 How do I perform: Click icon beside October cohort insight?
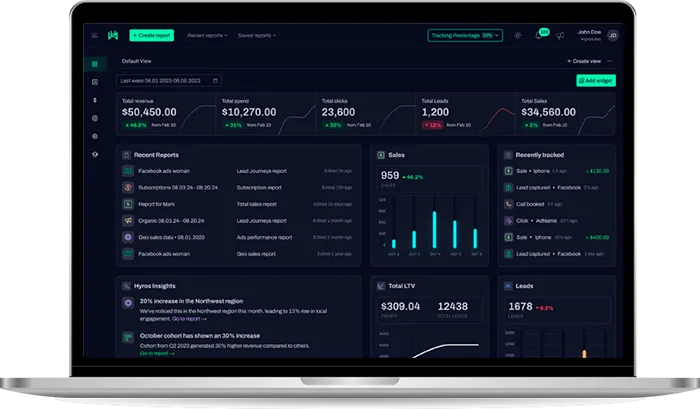128,337
